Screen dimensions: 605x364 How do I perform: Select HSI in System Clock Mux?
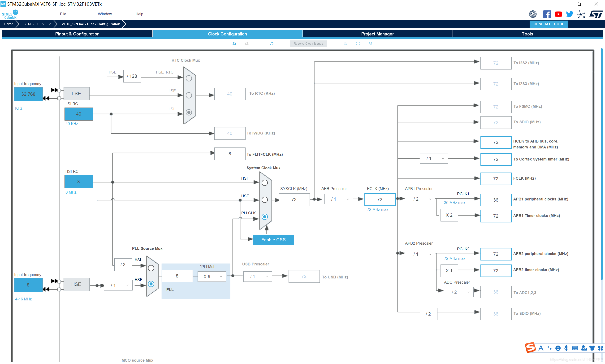[265, 183]
